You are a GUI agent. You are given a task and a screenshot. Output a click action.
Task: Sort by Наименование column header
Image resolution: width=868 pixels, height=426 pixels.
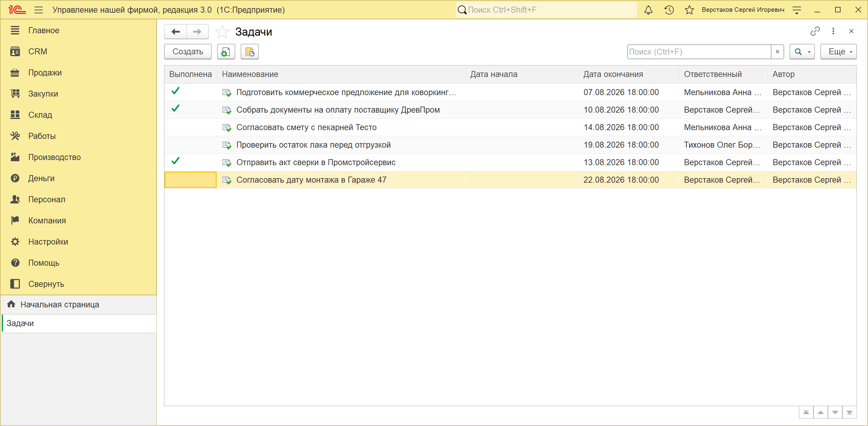click(x=341, y=74)
